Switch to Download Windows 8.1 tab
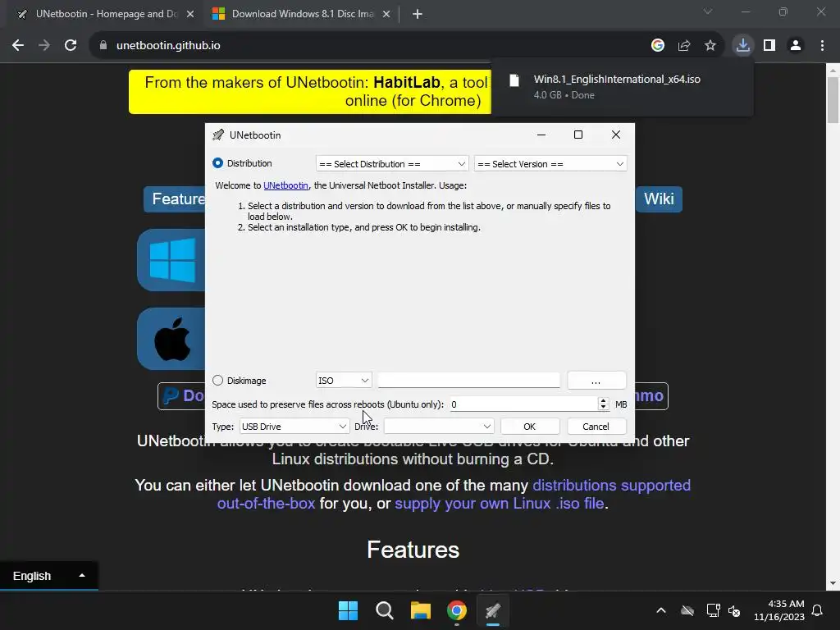The image size is (840, 630). (x=303, y=14)
